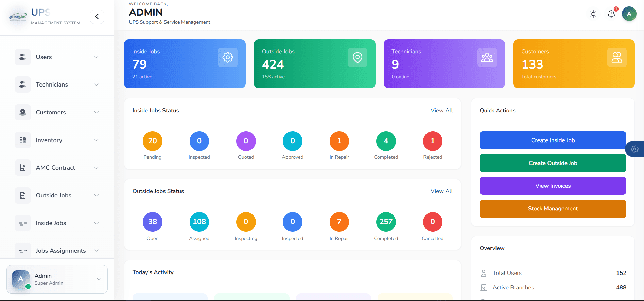Expand the AMC Contract menu chevron
The height and width of the screenshot is (301, 644).
pos(97,168)
